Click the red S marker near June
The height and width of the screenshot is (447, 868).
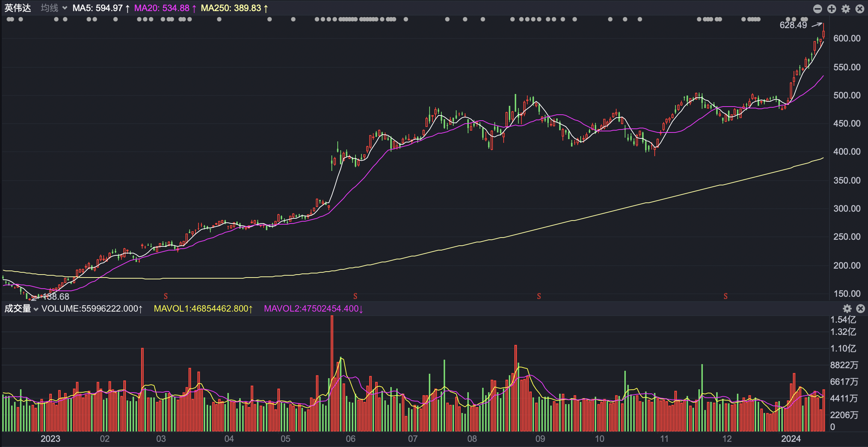pyautogui.click(x=355, y=296)
